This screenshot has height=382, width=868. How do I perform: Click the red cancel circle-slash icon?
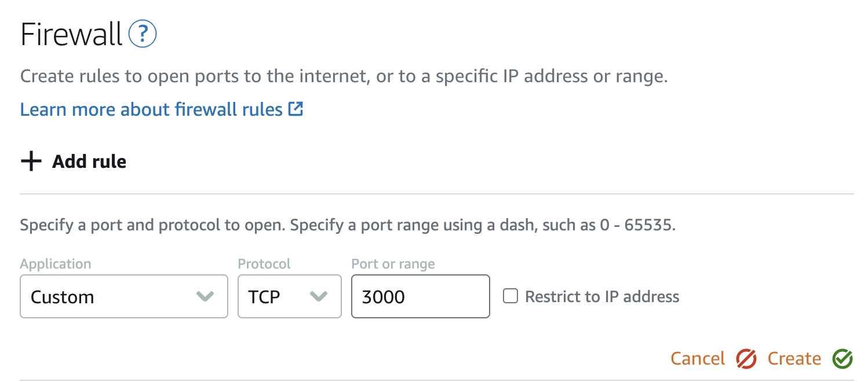tap(746, 359)
